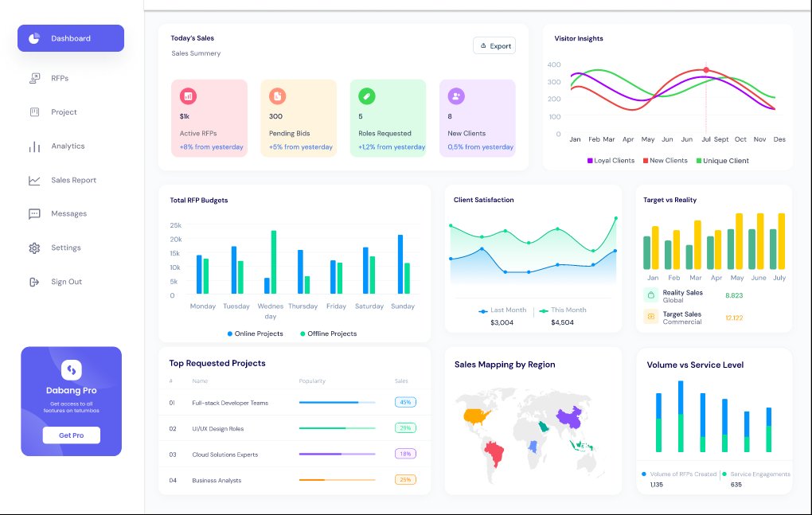The width and height of the screenshot is (812, 515).
Task: Select the Sales Report chart icon
Action: pyautogui.click(x=33, y=180)
